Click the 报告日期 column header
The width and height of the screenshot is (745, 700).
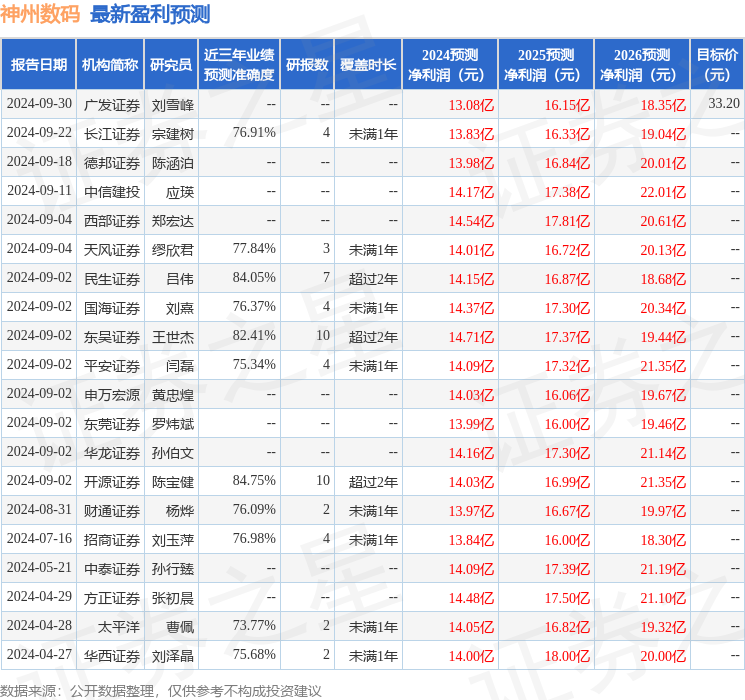38,65
